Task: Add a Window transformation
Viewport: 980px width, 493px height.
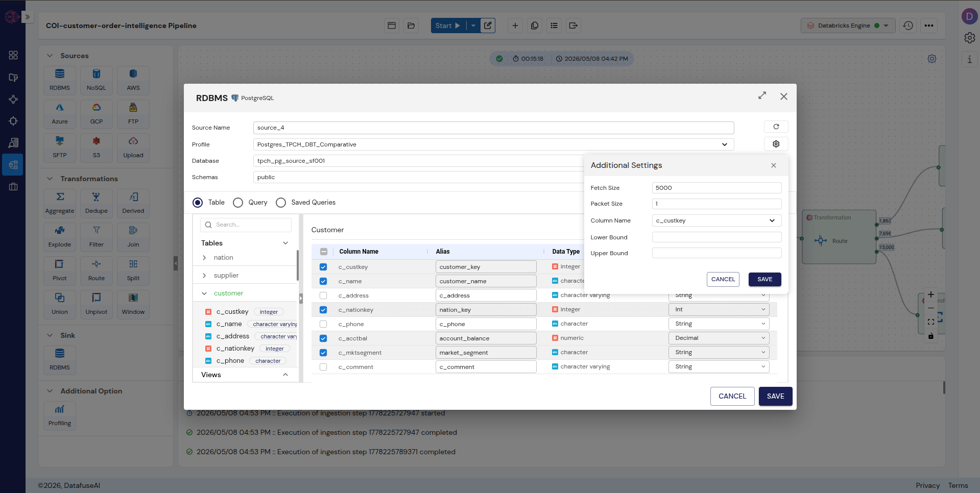Action: pyautogui.click(x=133, y=304)
